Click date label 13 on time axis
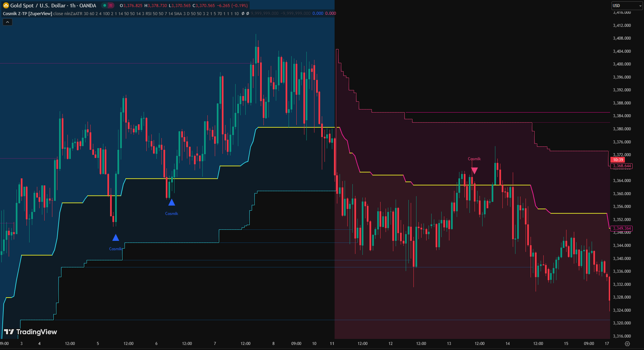Image resolution: width=644 pixels, height=350 pixels. pyautogui.click(x=449, y=344)
